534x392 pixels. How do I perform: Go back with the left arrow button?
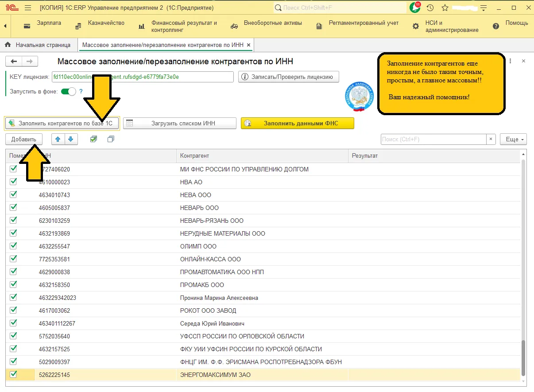(x=14, y=62)
